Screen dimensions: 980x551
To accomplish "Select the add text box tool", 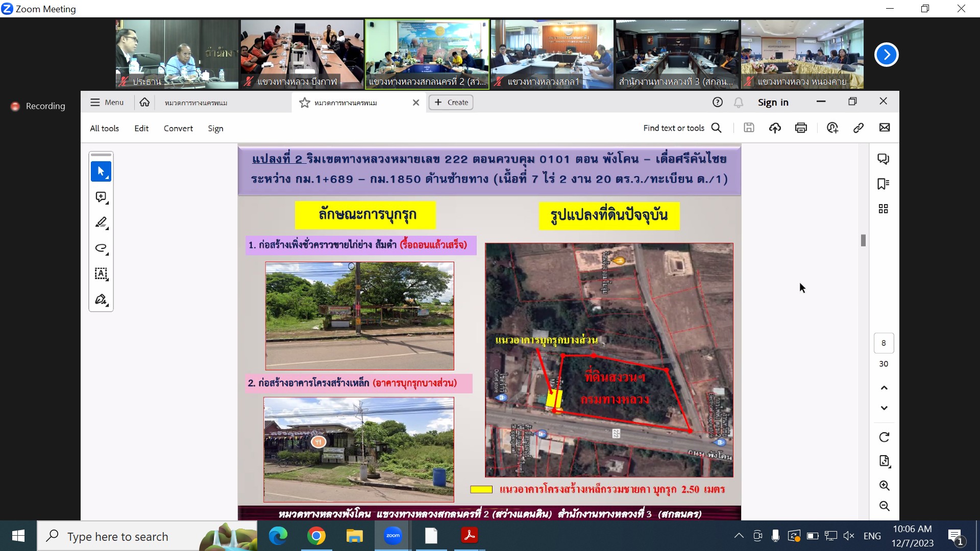I will [101, 274].
